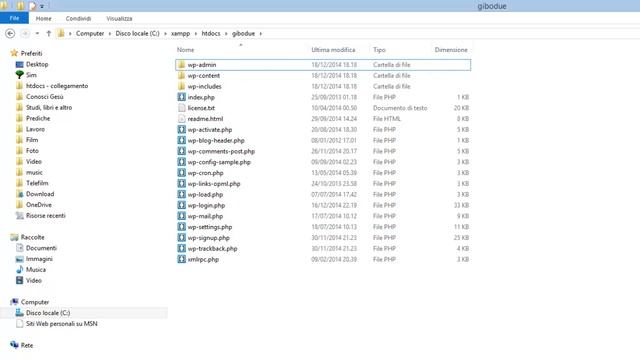This screenshot has height=360, width=640.
Task: Open Prediche folder in sidebar
Action: (x=38, y=118)
